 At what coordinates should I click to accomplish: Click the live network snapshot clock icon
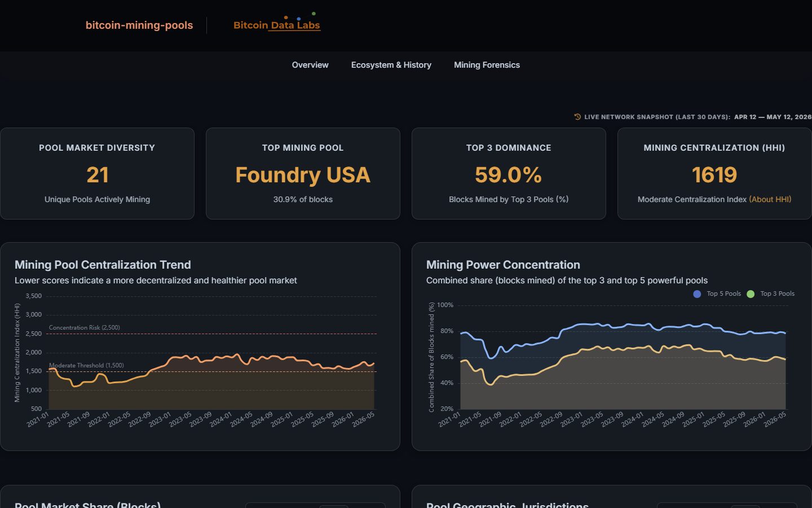point(577,117)
